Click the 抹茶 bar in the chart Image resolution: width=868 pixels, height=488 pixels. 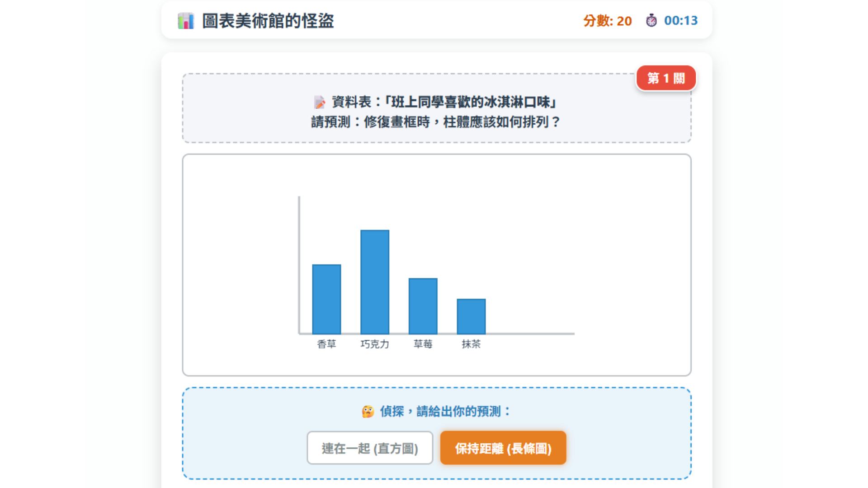(x=471, y=316)
